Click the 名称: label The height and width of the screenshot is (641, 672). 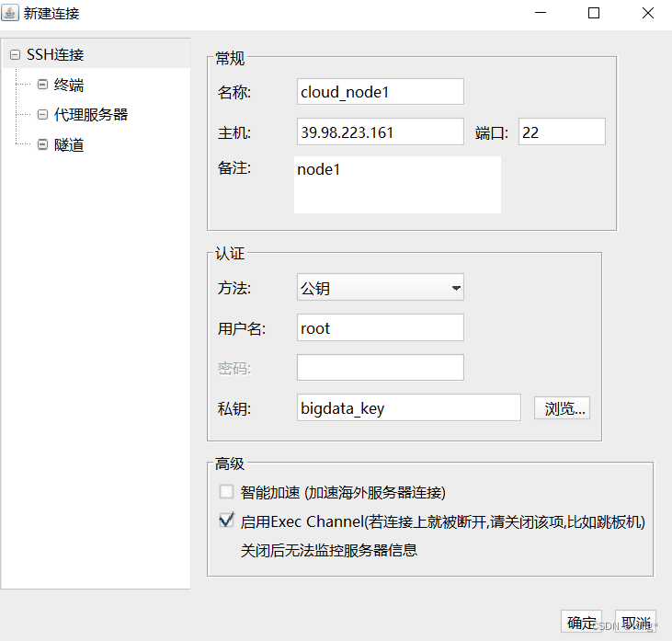coord(234,92)
